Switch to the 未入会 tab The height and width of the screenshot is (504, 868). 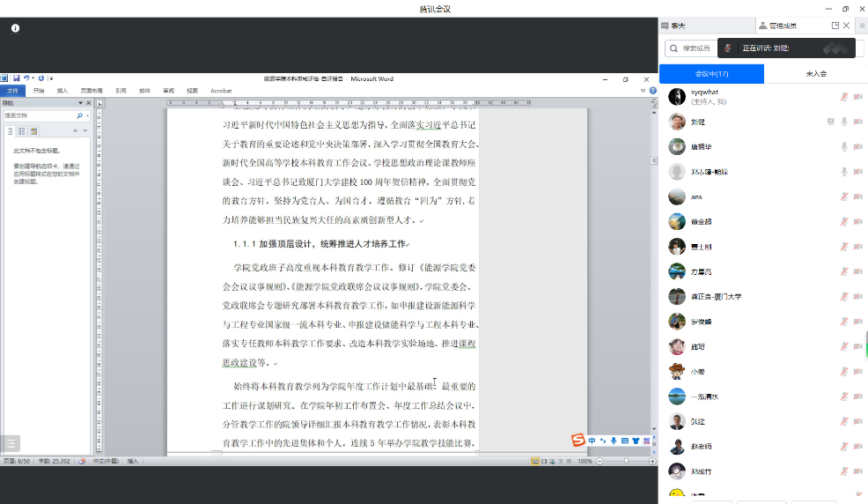pyautogui.click(x=815, y=74)
